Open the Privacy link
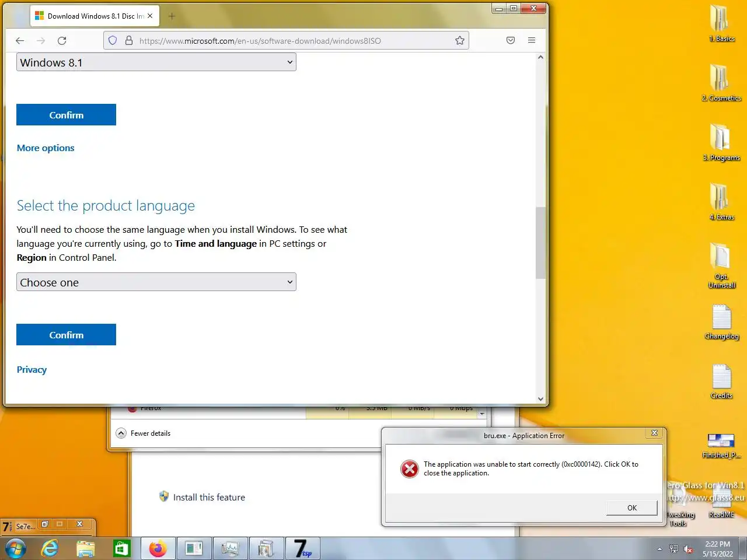The image size is (747, 560). pos(32,370)
